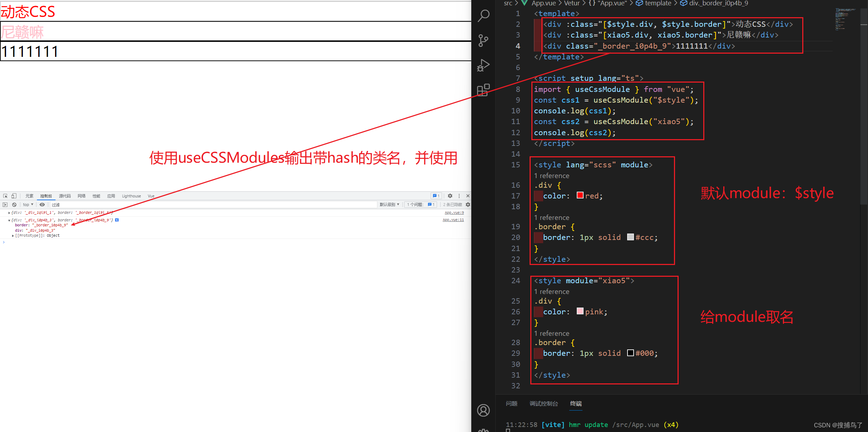
Task: Expand the [[Prototype]] object in console
Action: [x=13, y=235]
